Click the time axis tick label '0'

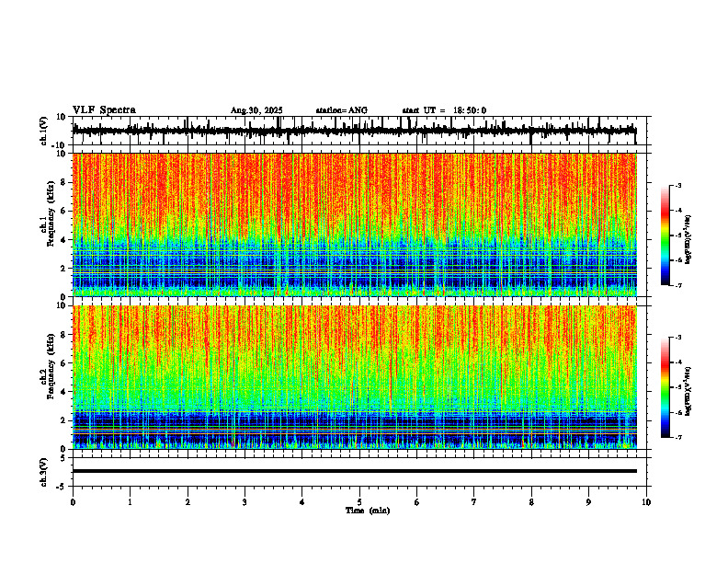point(73,502)
